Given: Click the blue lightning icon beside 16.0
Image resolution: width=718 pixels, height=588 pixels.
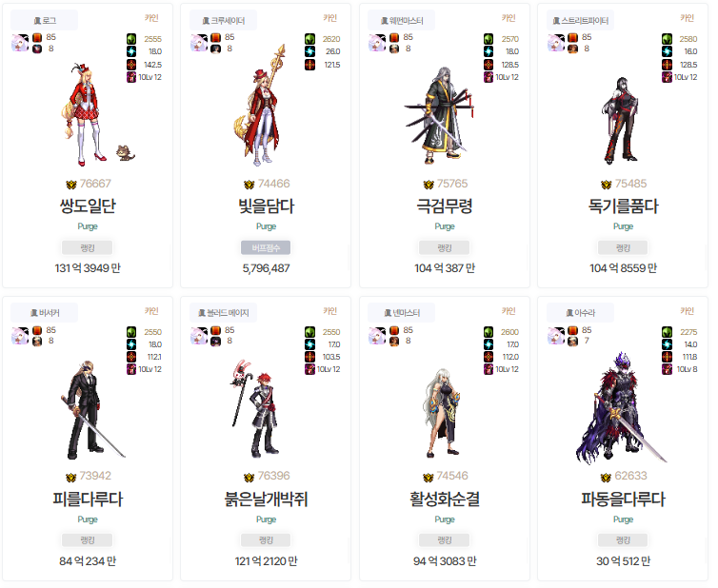Looking at the screenshot, I should (668, 51).
